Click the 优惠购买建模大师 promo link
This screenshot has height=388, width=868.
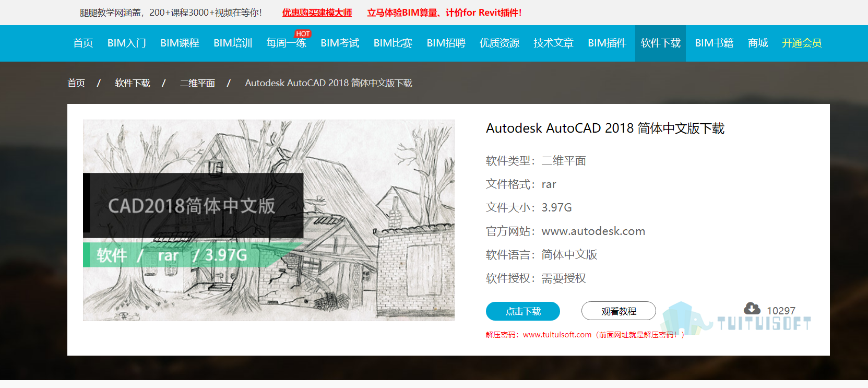tap(317, 13)
